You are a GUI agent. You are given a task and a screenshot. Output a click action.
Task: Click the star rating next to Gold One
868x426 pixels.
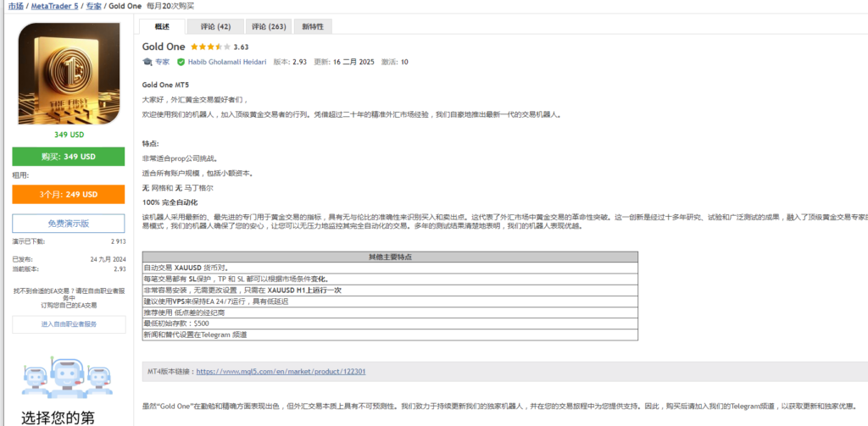pos(210,47)
